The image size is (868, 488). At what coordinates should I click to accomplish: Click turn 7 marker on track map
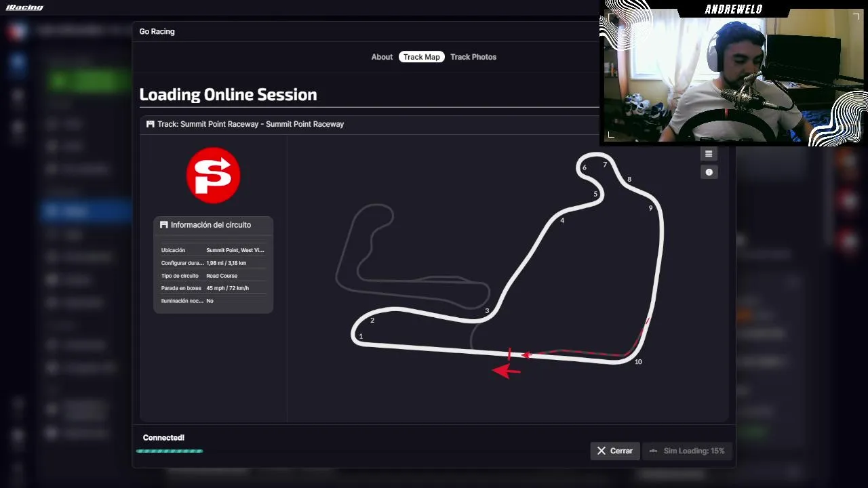605,165
